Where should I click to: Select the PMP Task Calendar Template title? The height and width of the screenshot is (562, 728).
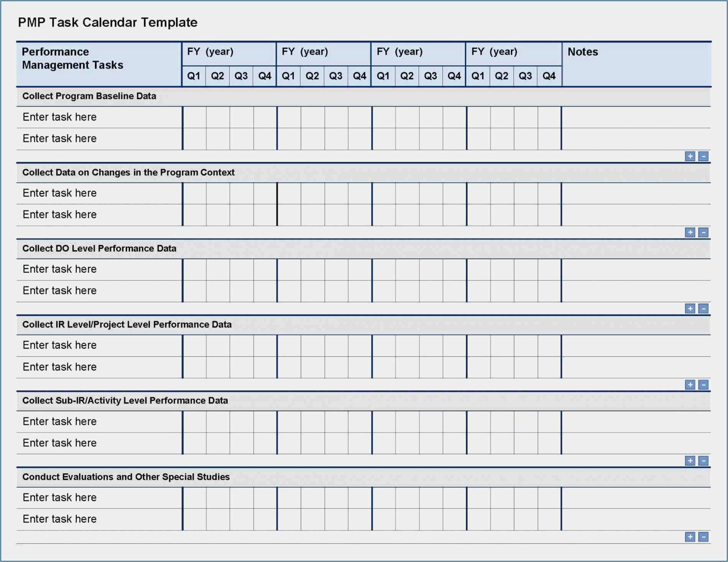108,22
